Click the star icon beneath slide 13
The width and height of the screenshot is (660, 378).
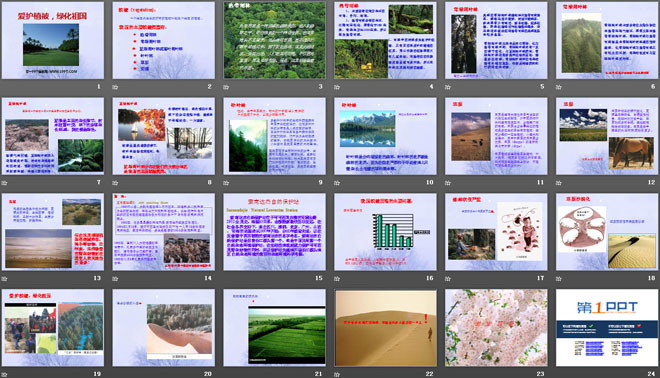pos(5,278)
